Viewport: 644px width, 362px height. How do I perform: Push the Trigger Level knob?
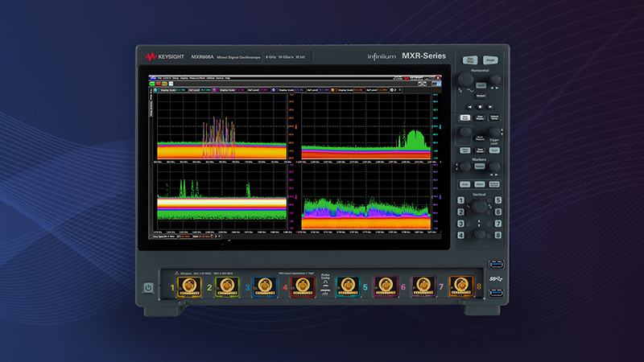click(x=495, y=131)
